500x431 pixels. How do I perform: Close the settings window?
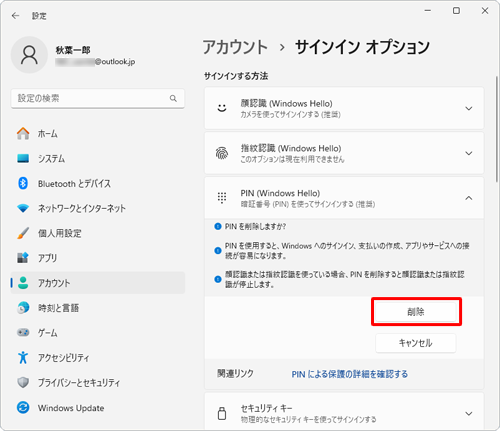pos(485,11)
